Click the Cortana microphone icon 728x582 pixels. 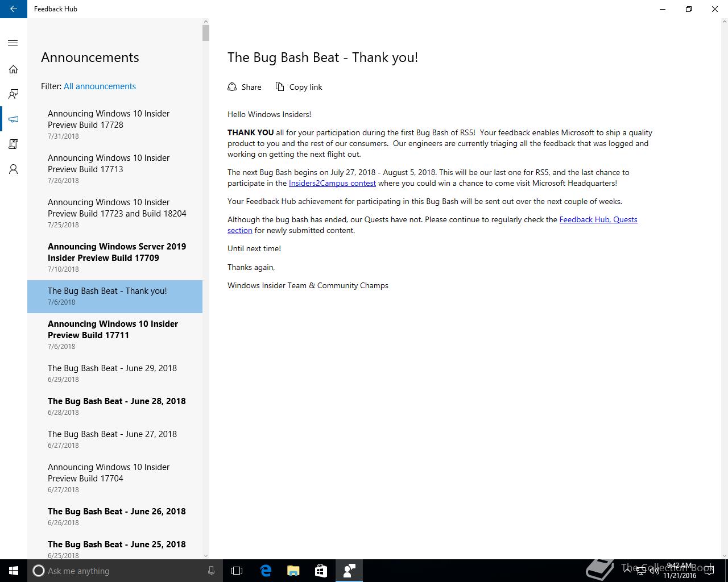[x=211, y=571]
